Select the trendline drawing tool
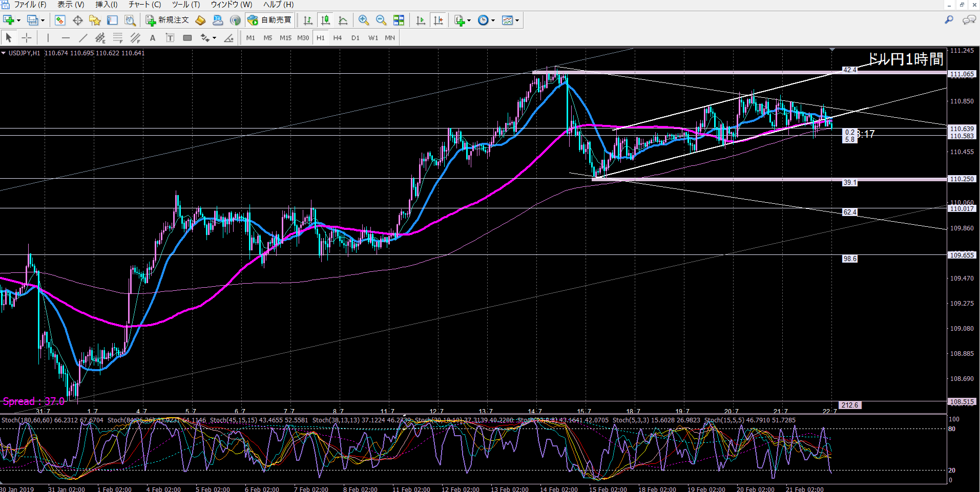This screenshot has width=980, height=492. pyautogui.click(x=83, y=37)
